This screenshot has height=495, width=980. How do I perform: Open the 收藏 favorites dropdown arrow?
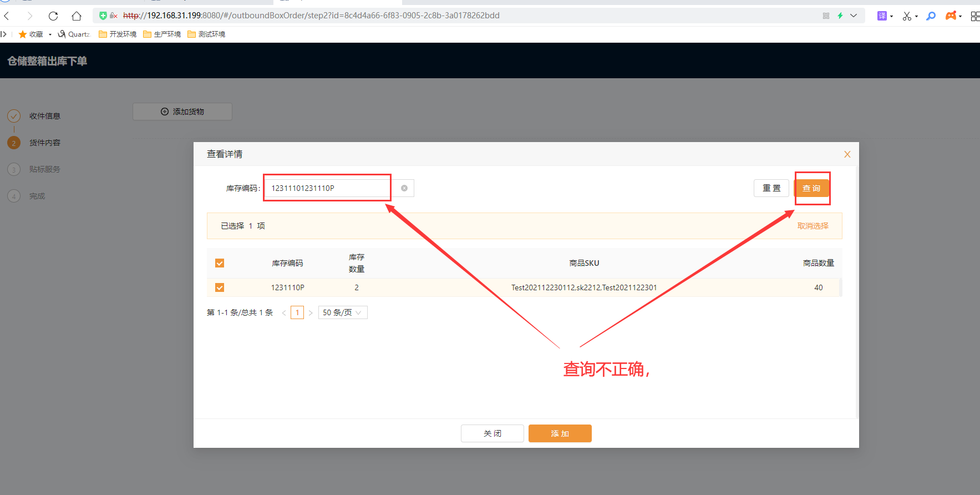[x=50, y=34]
